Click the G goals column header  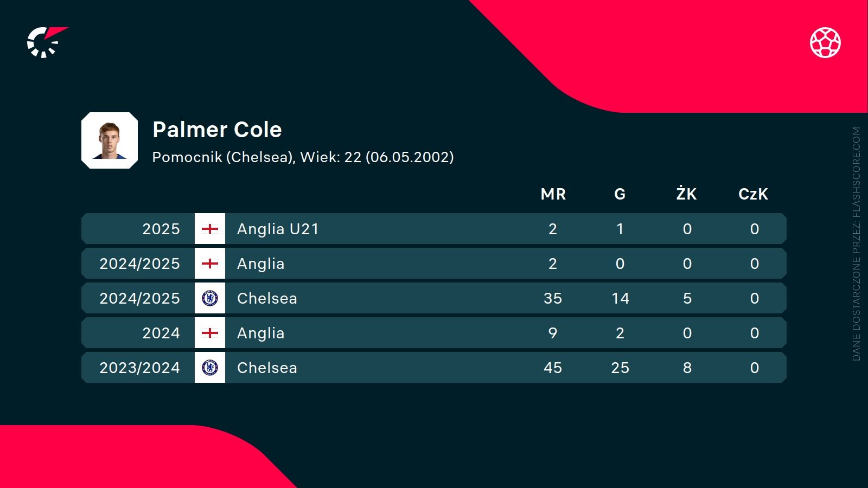click(x=620, y=194)
